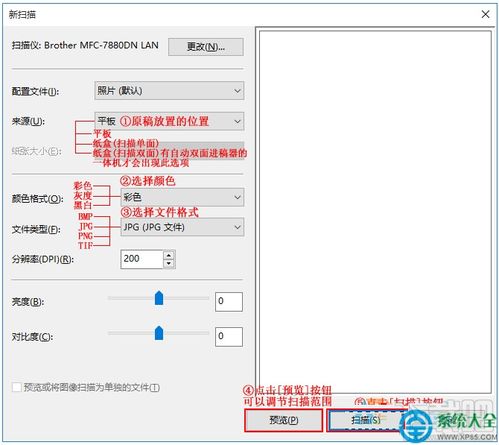Increase DPI with the up stepper arrow

169,255
